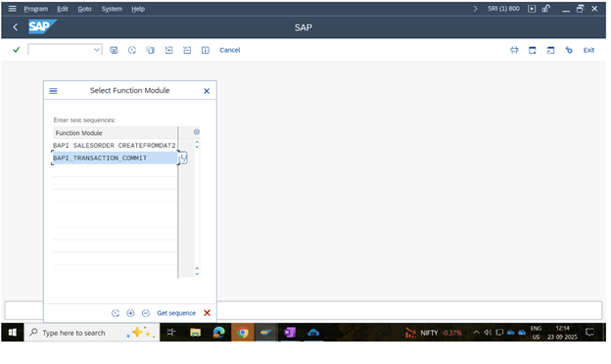This screenshot has height=364, width=611.
Task: Open the Edit menu
Action: (x=63, y=9)
